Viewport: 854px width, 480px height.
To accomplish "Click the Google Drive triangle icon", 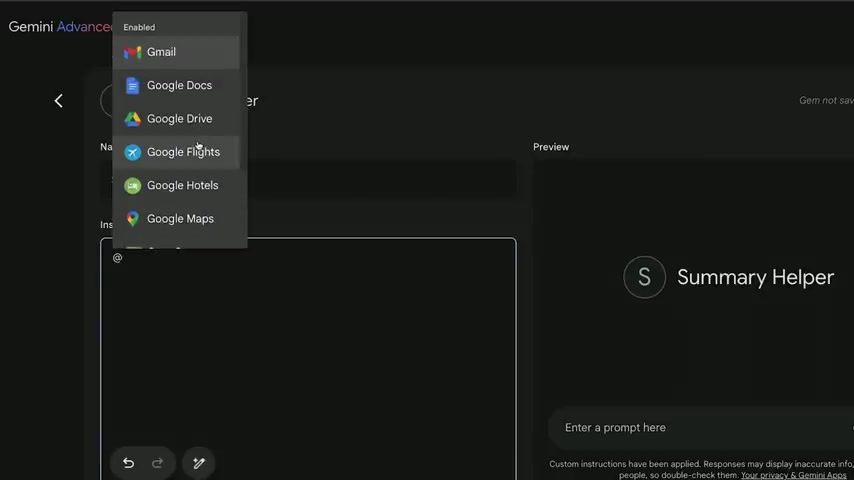I will 132,119.
